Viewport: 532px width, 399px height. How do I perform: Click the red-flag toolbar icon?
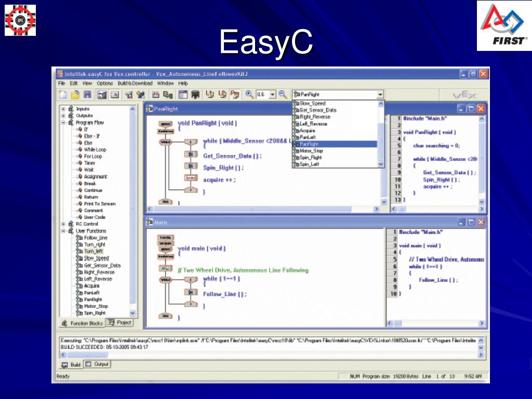coord(129,95)
